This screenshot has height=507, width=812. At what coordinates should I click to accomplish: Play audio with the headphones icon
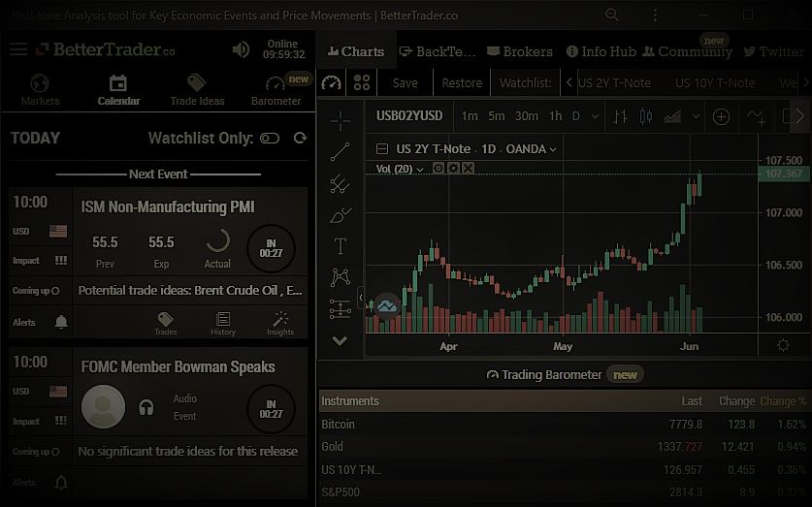coord(146,407)
